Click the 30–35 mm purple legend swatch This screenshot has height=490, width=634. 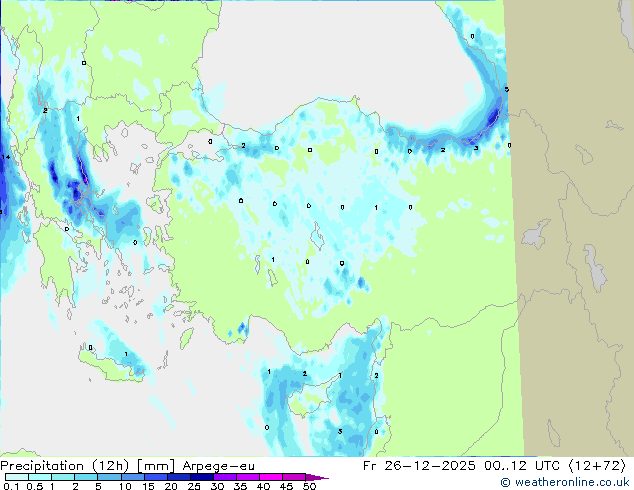pos(224,477)
